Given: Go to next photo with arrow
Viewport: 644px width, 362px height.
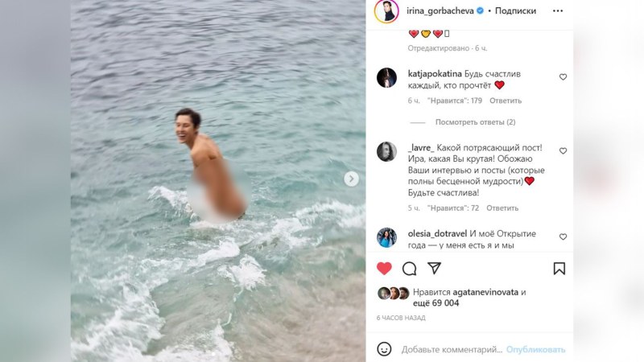Looking at the screenshot, I should pos(351,179).
